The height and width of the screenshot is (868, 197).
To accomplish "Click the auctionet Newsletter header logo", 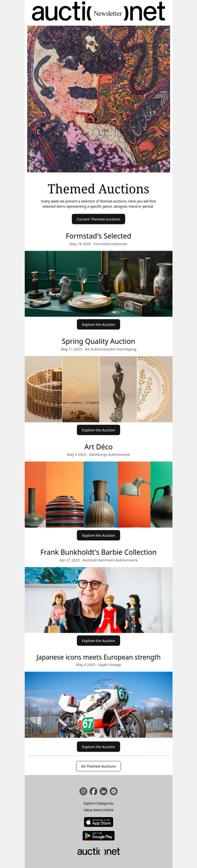I will point(98,12).
